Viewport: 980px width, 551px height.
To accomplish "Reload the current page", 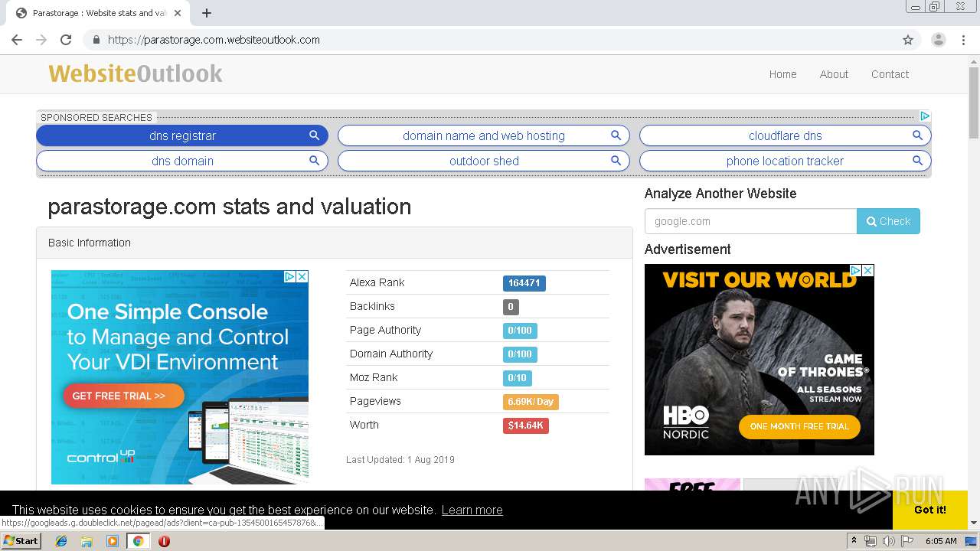I will [66, 40].
